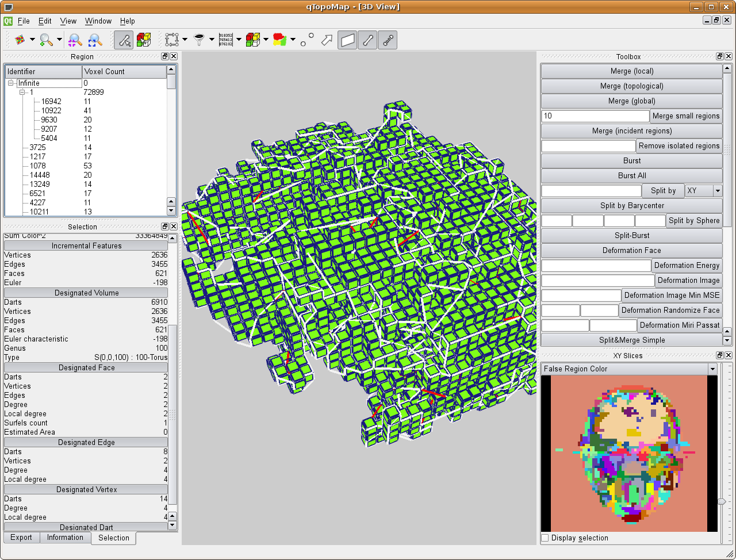Screen dimensions: 736x560
Task: Collapse the Infinite tree node
Action: tap(11, 83)
